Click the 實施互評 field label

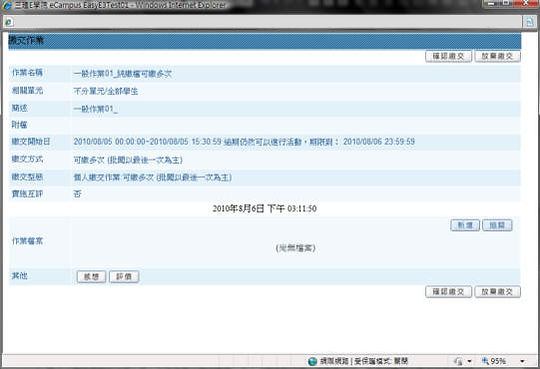click(x=27, y=194)
